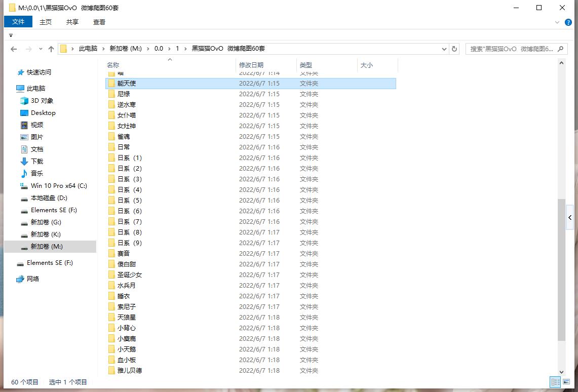
Task: Switch to details view in status bar
Action: [x=555, y=382]
